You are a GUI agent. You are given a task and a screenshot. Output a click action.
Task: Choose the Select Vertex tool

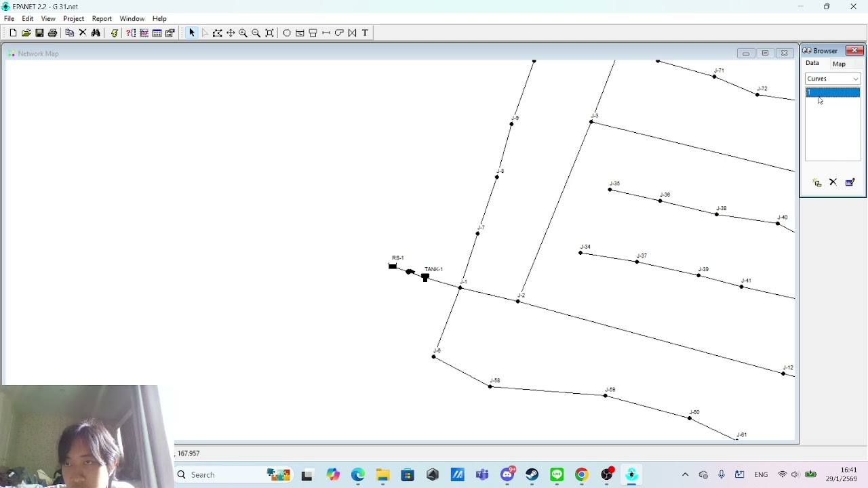[204, 33]
